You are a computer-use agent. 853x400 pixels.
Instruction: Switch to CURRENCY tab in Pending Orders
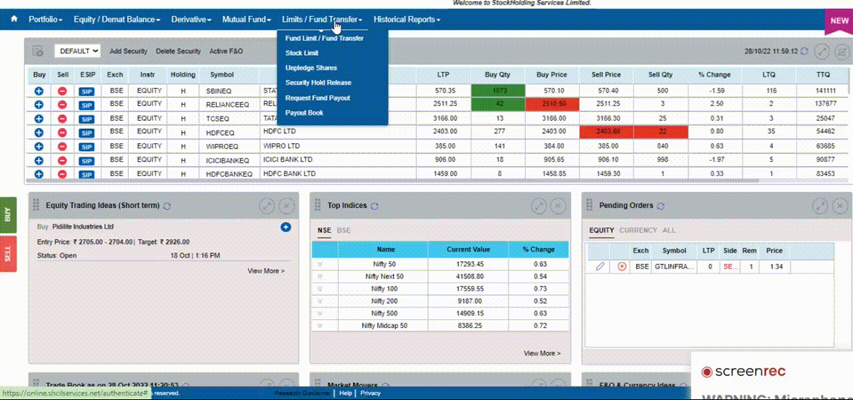point(637,230)
